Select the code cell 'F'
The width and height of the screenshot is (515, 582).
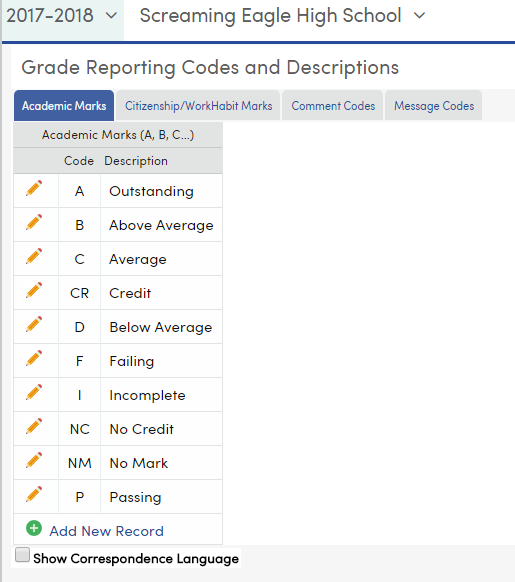79,361
